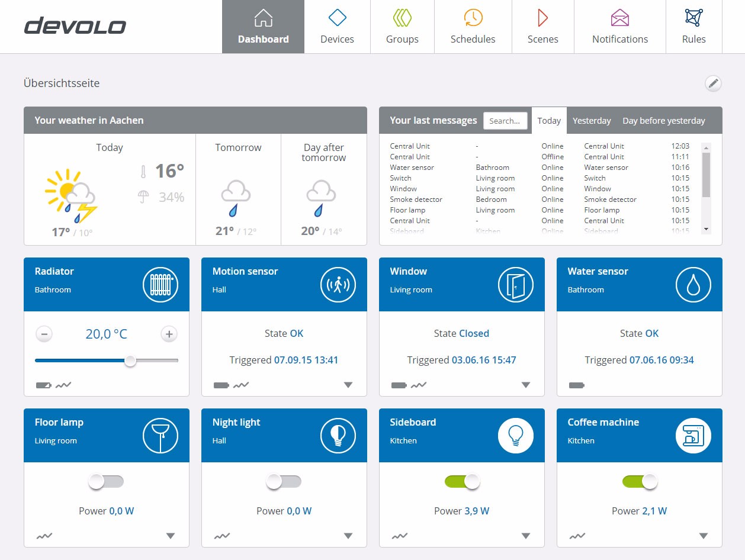Click the messages Search input field
Image resolution: width=745 pixels, height=560 pixels.
[505, 121]
